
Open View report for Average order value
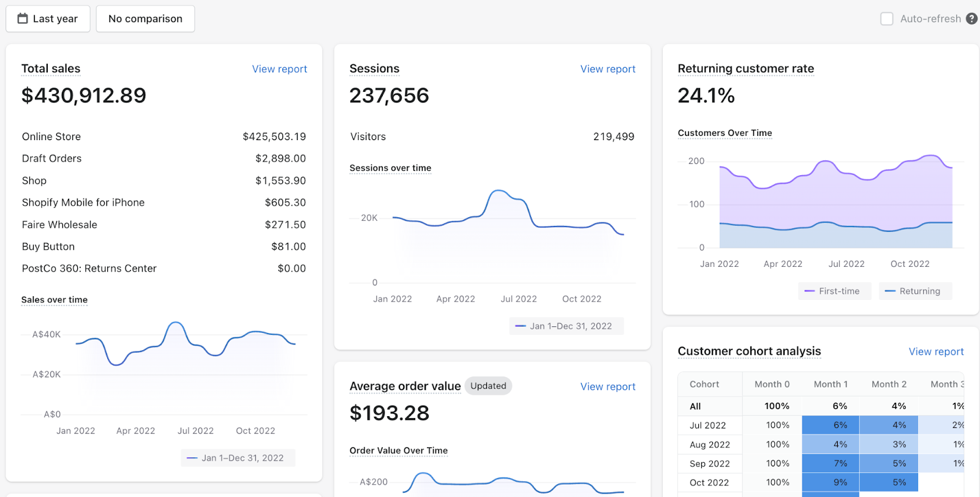coord(608,387)
